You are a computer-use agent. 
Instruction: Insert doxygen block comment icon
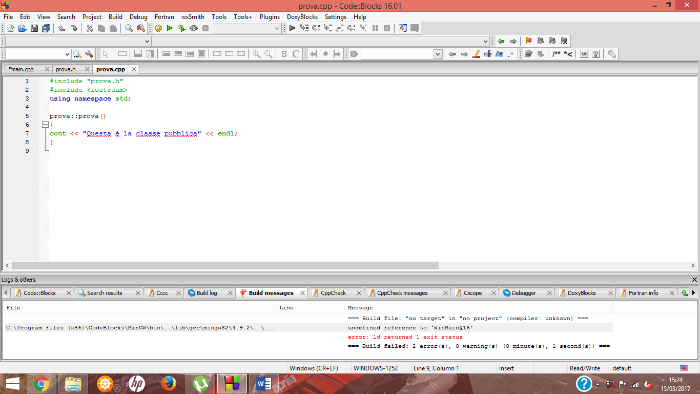556,54
